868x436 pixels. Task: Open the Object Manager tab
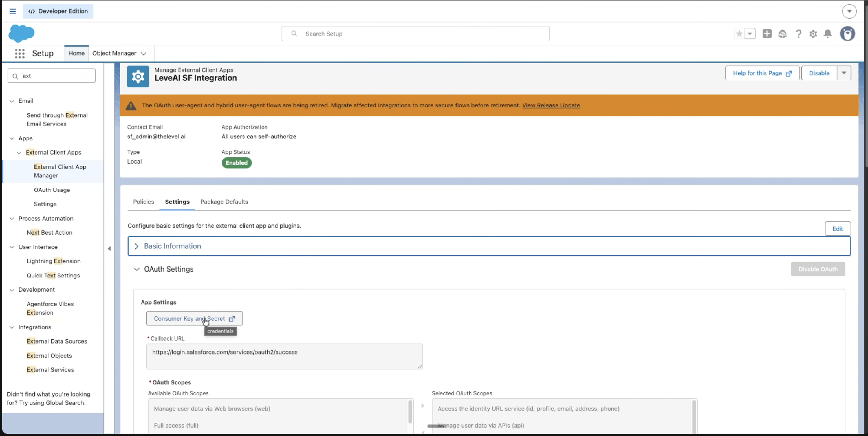pos(114,53)
